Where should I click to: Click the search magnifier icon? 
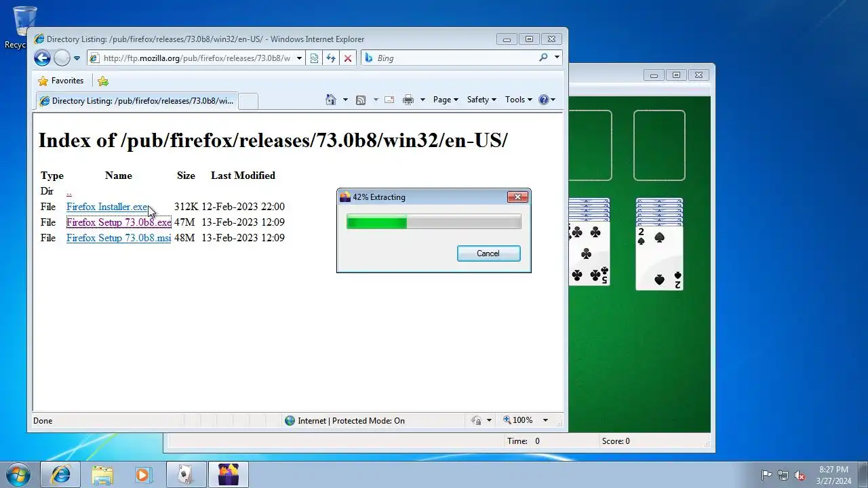(x=543, y=58)
